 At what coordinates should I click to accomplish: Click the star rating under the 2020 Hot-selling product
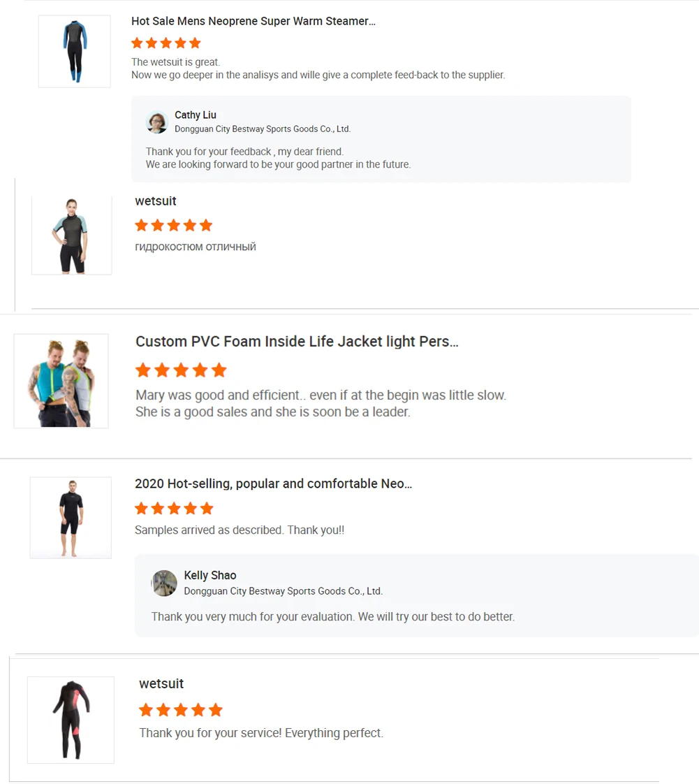pos(173,508)
